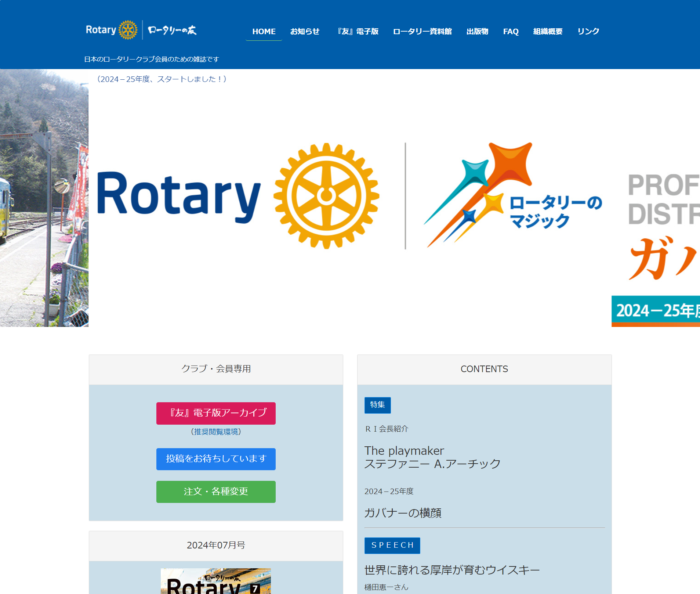700x594 pixels.
Task: Click the 特集 category tag
Action: [377, 405]
